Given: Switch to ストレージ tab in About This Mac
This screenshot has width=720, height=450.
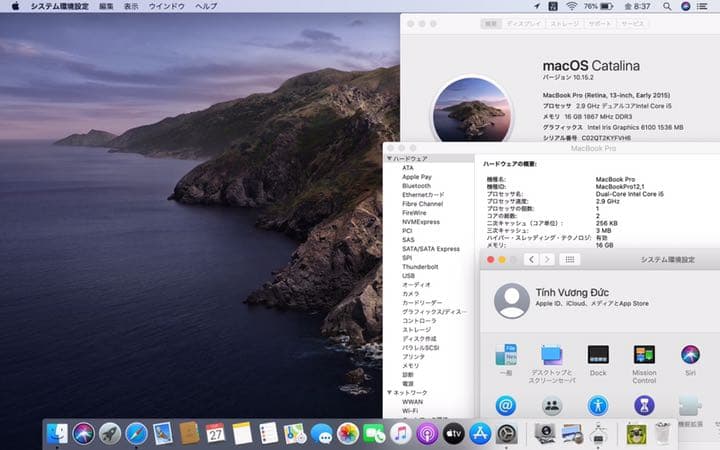Looking at the screenshot, I should coord(564,23).
